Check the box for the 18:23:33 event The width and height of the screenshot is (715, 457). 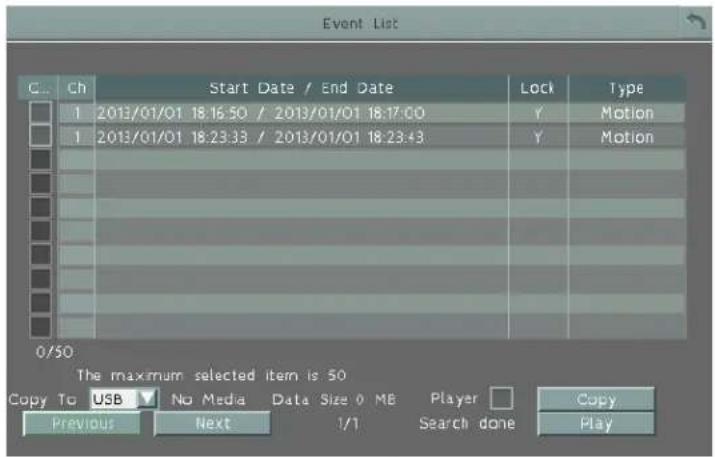tap(41, 136)
